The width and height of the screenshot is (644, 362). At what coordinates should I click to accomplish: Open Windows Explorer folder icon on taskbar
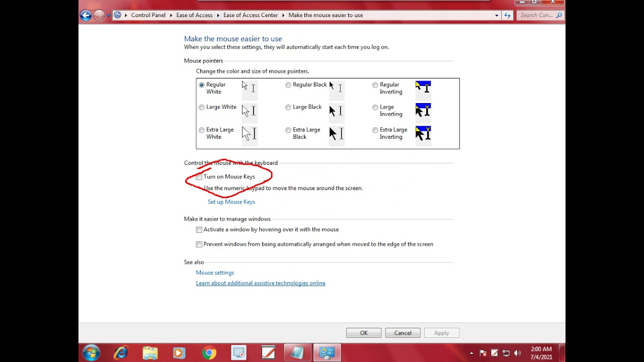tap(150, 353)
